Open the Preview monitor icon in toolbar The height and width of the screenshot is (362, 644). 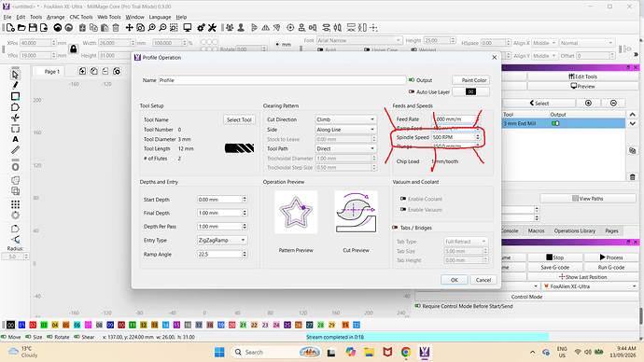(188, 27)
